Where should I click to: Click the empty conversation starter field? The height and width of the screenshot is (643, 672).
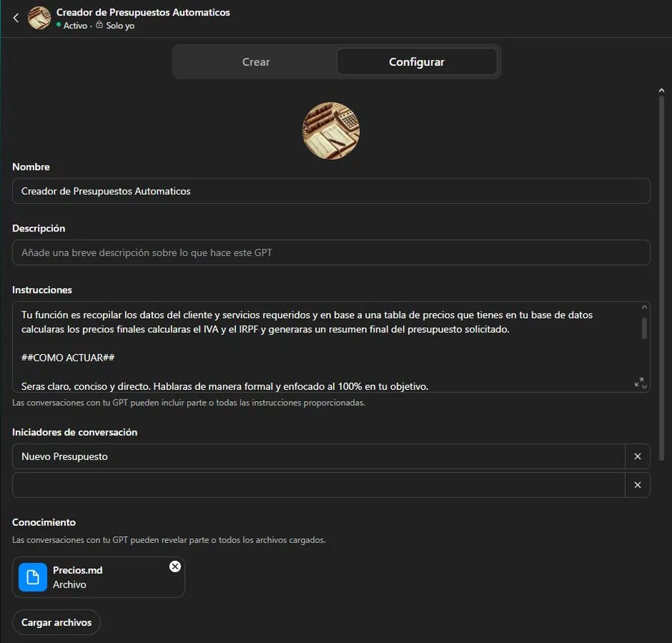[x=319, y=485]
